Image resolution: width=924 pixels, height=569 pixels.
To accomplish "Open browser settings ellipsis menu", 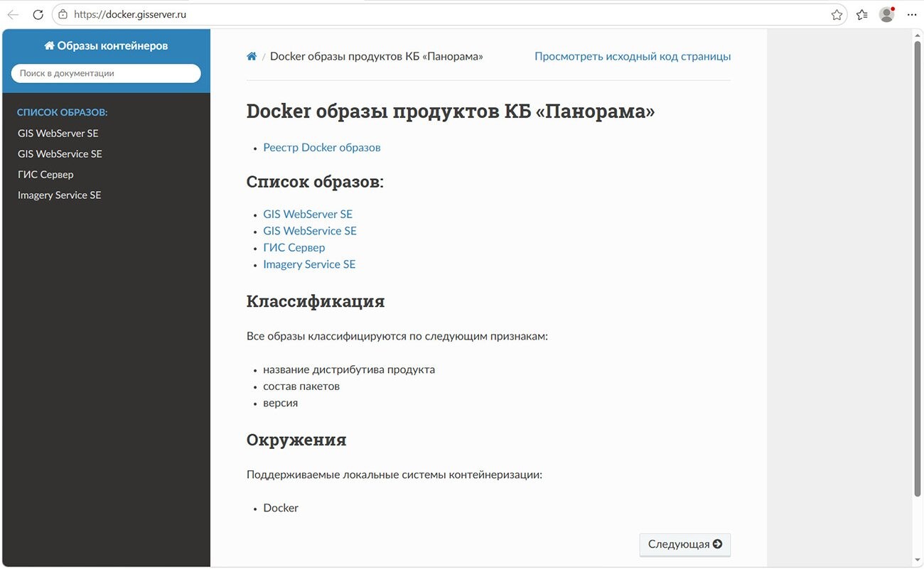I will point(912,14).
